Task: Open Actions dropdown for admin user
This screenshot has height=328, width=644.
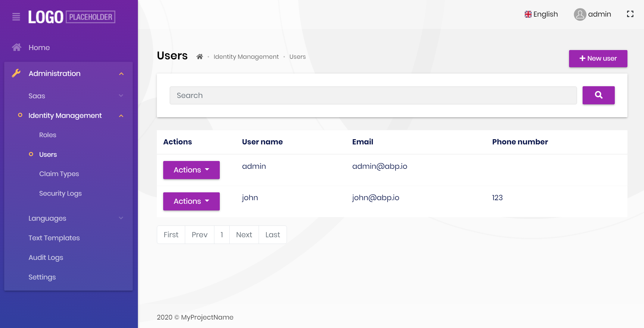Action: coord(191,170)
